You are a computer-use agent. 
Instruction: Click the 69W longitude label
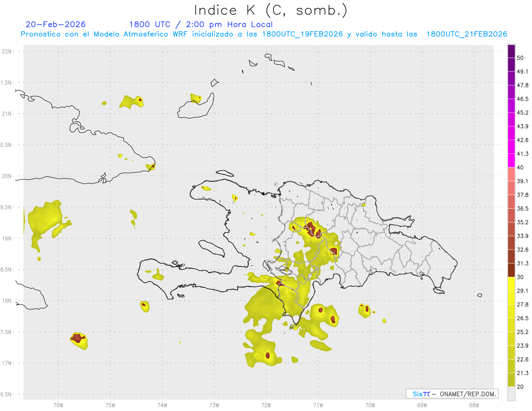422,405
